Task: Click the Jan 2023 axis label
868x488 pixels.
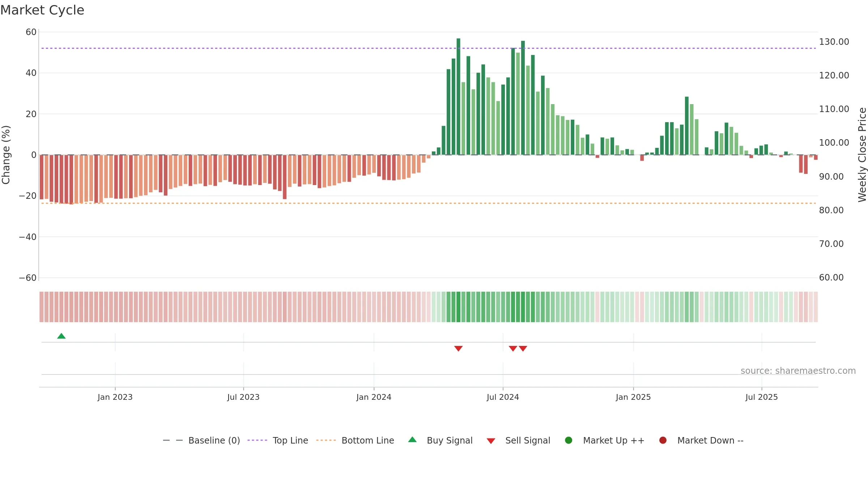Action: click(x=115, y=397)
